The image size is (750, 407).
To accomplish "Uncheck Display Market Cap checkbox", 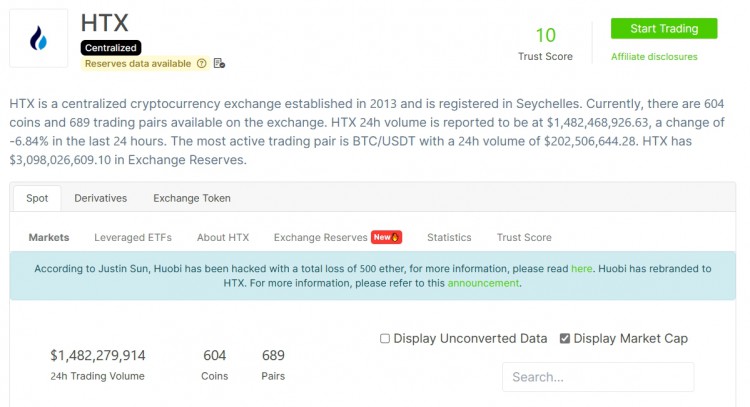I will [x=565, y=339].
